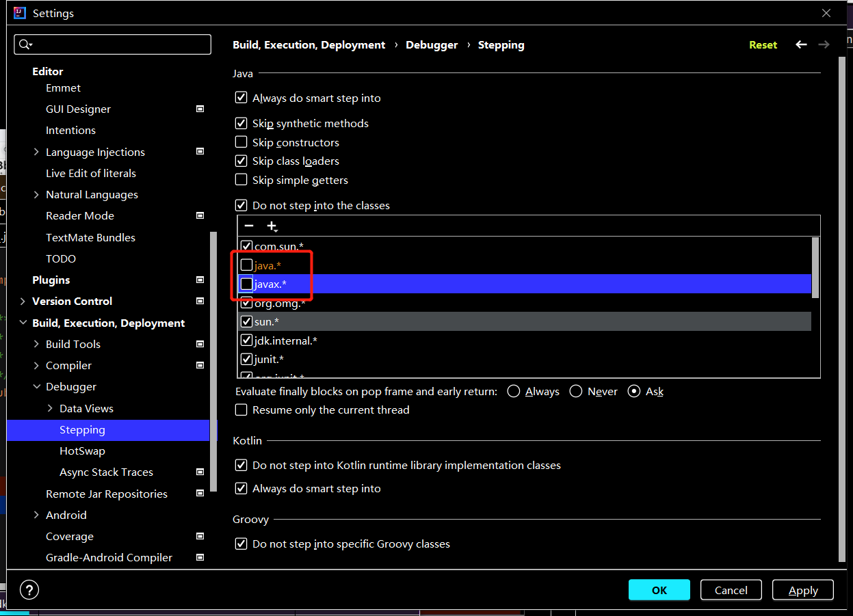The image size is (853, 616).
Task: Click the IntelliJ logo in title bar
Action: pyautogui.click(x=18, y=12)
